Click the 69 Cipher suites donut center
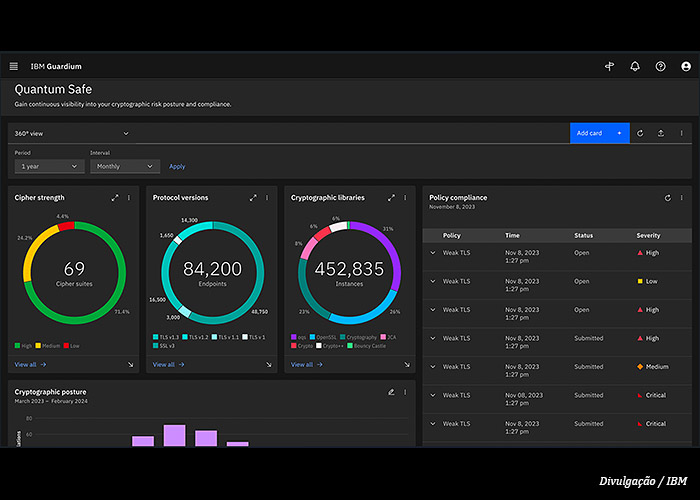The image size is (700, 500). (x=74, y=273)
